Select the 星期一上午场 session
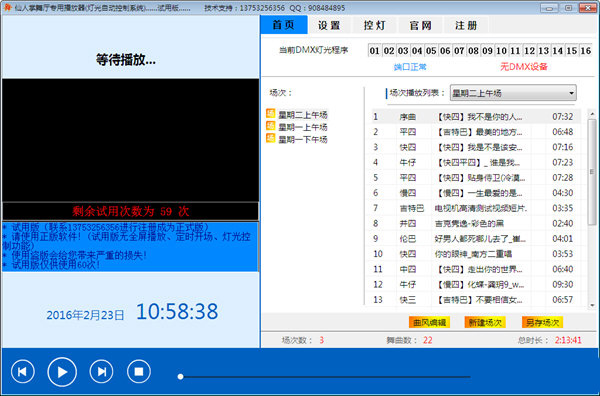 [303, 127]
